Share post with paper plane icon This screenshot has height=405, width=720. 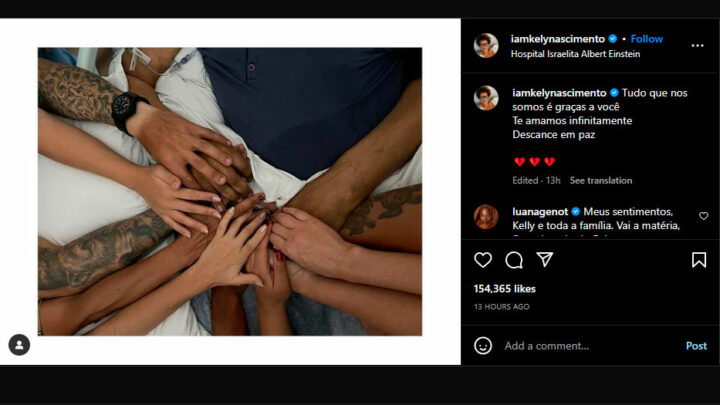click(x=545, y=259)
